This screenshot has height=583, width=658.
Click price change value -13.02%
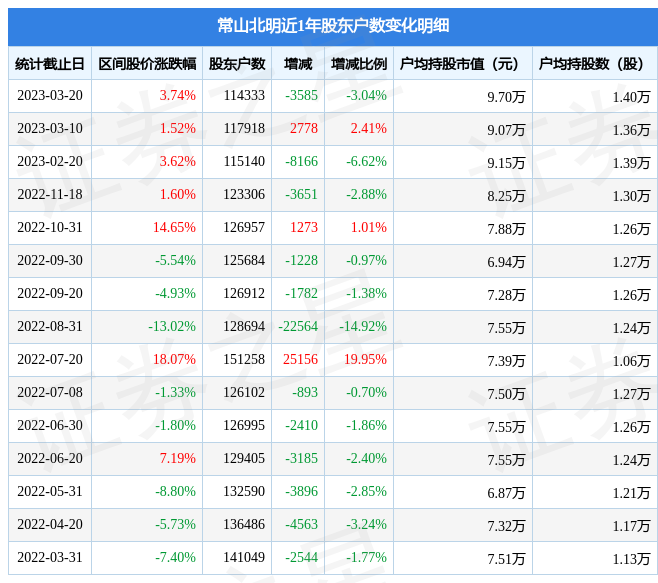coord(172,327)
